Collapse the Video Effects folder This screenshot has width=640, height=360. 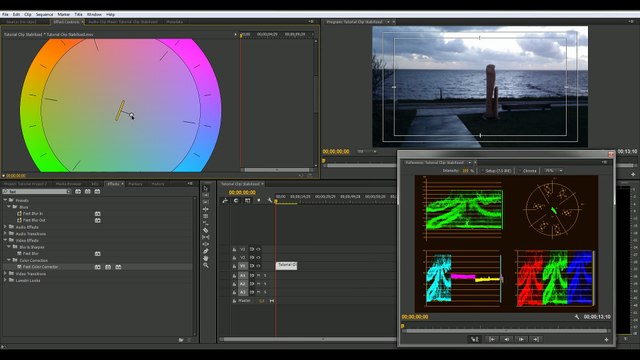5,240
